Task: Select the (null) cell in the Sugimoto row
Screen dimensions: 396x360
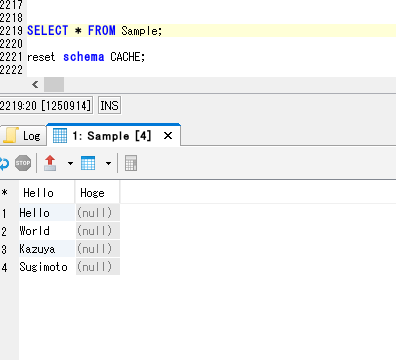Action: tap(98, 267)
